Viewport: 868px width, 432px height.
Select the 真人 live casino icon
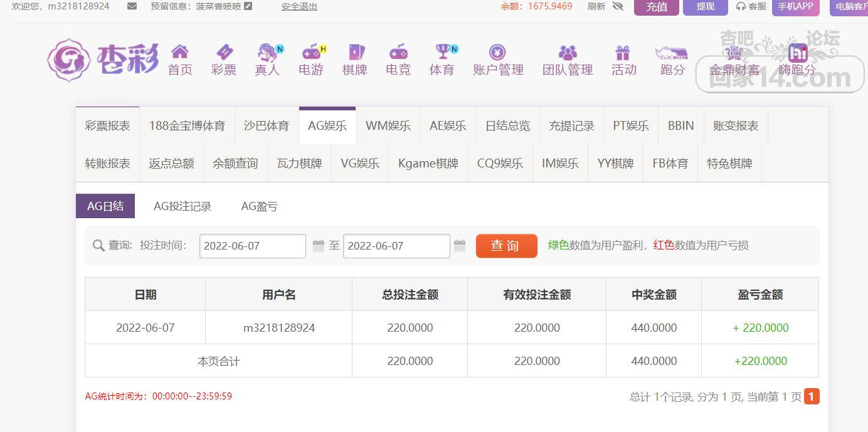pyautogui.click(x=268, y=51)
